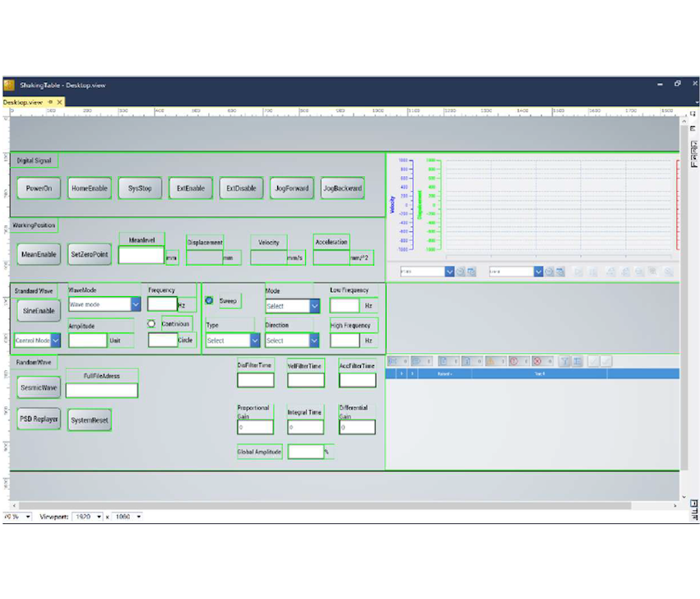Click the alarm filter funnel icon

[x=564, y=360]
